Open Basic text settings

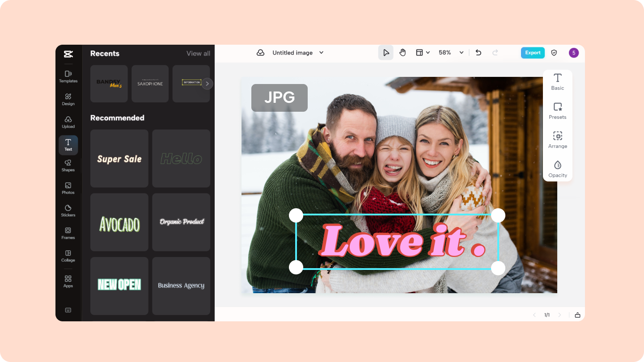[558, 82]
